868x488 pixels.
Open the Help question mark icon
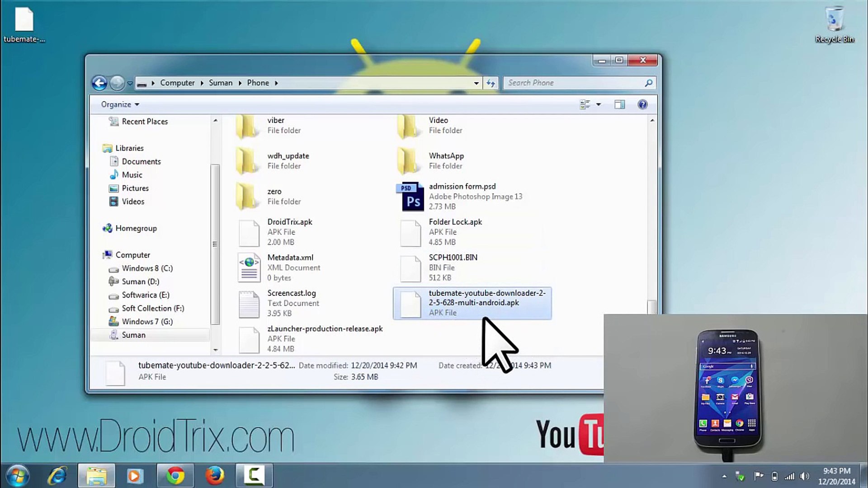[x=642, y=104]
